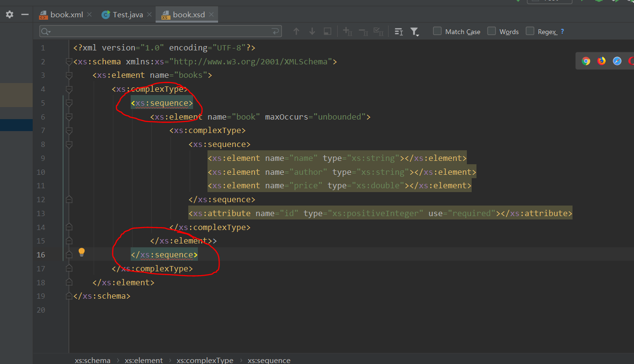Click the closing xs:sequence tag on line 16
This screenshot has height=364, width=634.
coord(164,255)
